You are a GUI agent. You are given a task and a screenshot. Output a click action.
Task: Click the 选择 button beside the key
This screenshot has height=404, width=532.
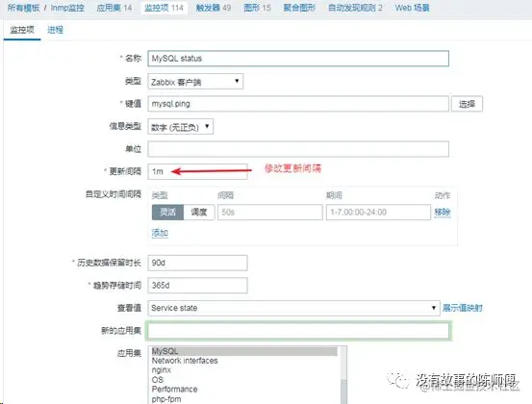467,104
